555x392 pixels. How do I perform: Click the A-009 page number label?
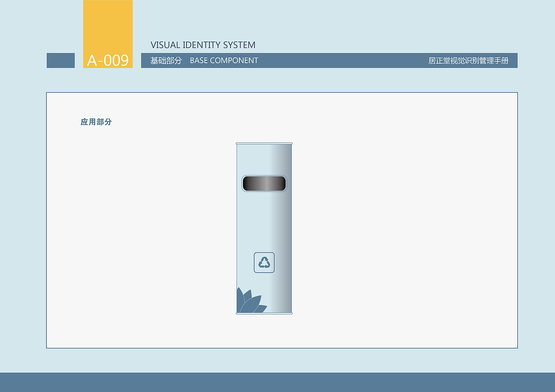pos(108,60)
